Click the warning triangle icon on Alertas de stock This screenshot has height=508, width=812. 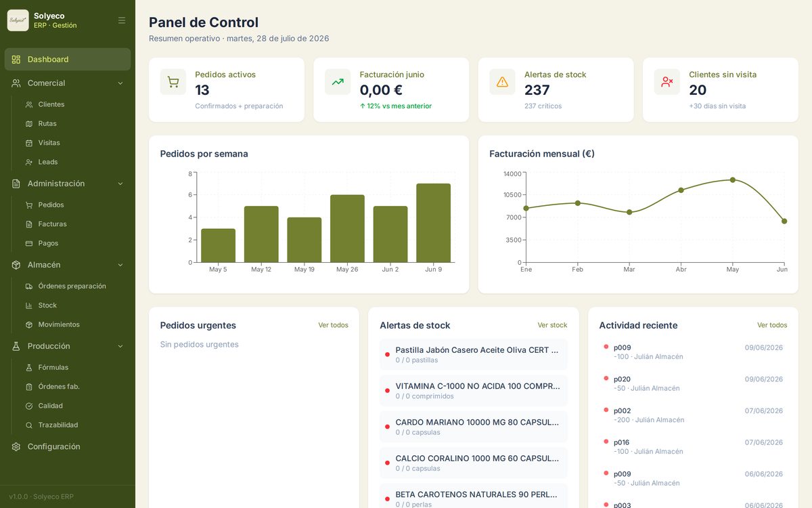502,82
